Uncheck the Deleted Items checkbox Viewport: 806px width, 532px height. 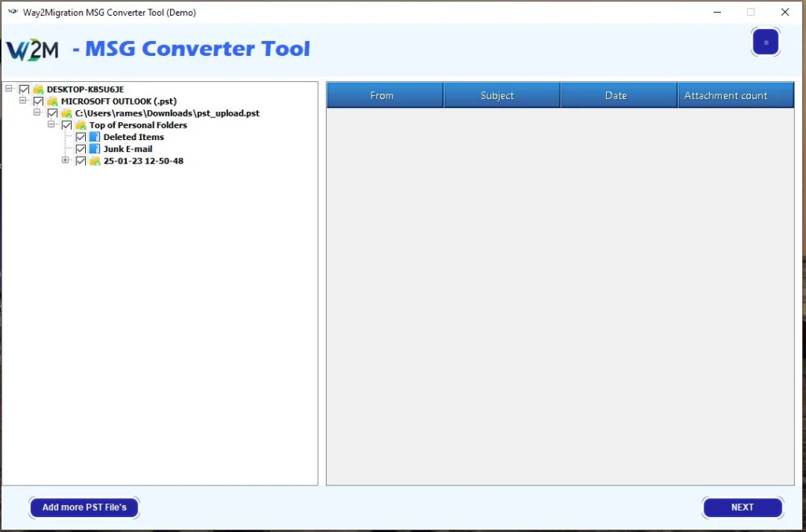pyautogui.click(x=80, y=137)
